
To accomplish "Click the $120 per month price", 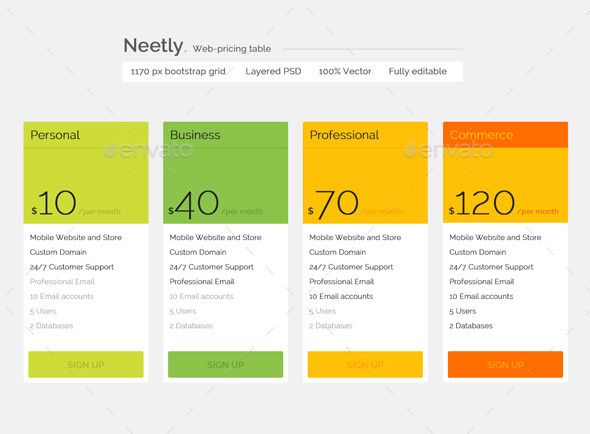I will 503,204.
